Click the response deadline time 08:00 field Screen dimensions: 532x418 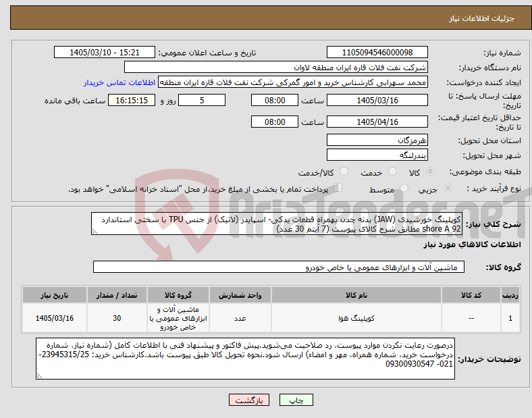point(275,100)
